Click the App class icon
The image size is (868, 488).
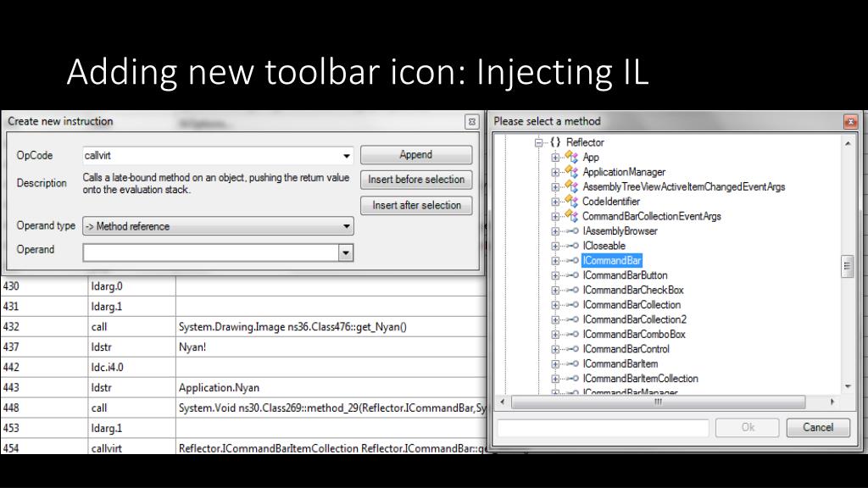click(x=571, y=157)
